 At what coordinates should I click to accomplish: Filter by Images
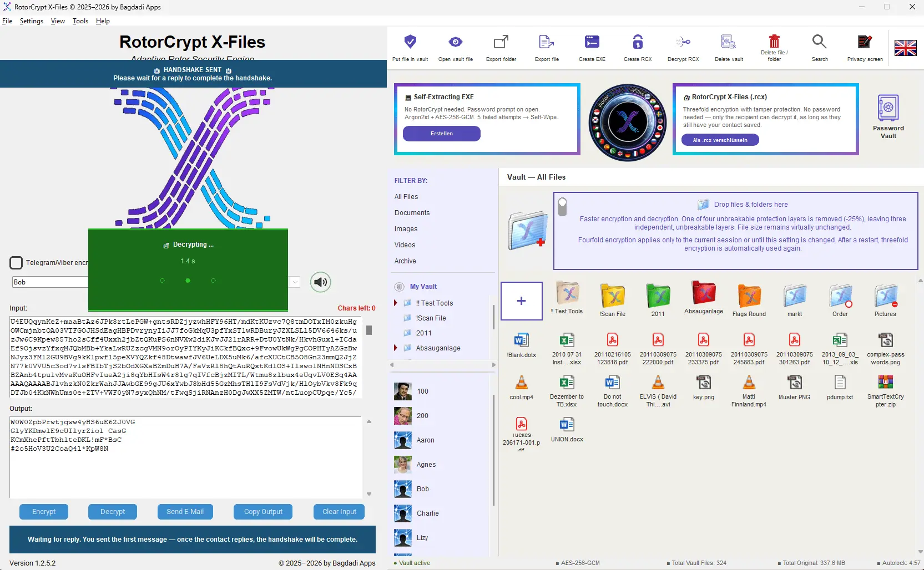(x=406, y=229)
